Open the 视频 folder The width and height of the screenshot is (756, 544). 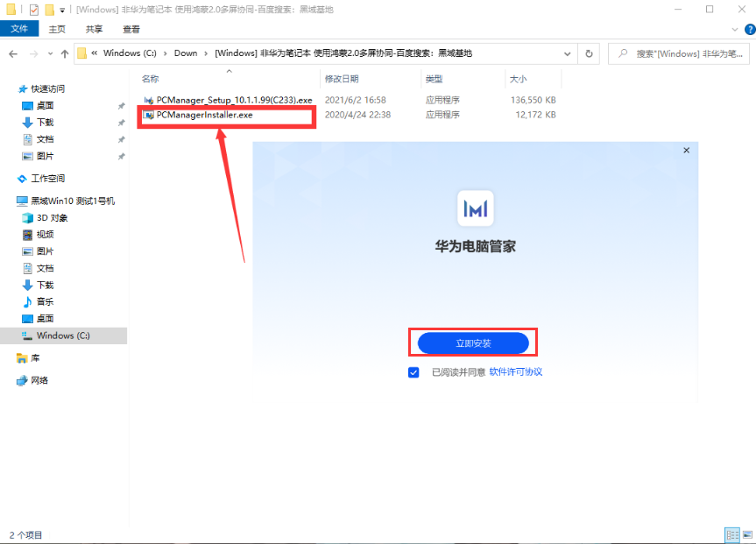click(45, 235)
